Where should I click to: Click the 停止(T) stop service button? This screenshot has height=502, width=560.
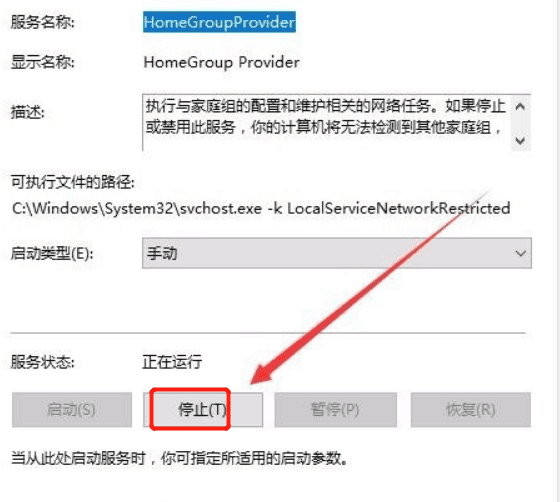pyautogui.click(x=203, y=410)
